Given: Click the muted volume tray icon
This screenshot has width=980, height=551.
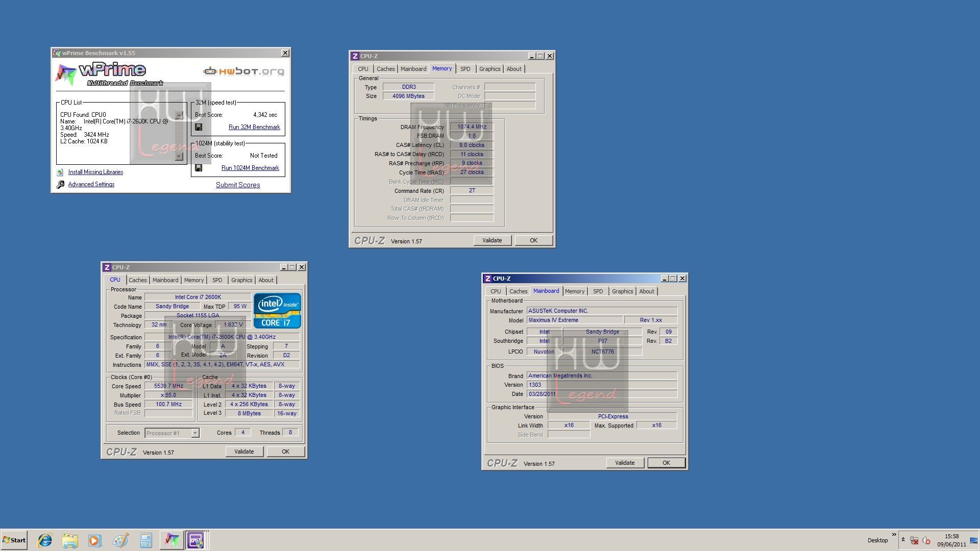Looking at the screenshot, I should (x=926, y=540).
